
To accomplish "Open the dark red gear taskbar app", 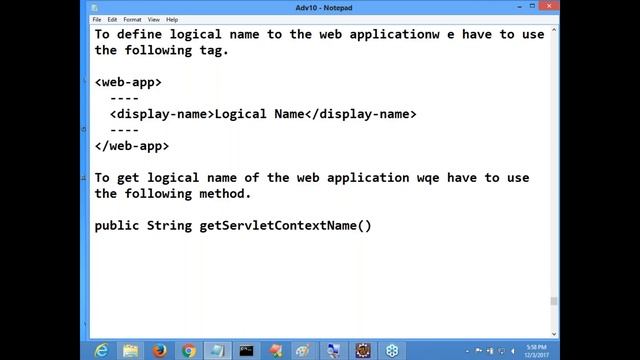I will click(x=363, y=351).
